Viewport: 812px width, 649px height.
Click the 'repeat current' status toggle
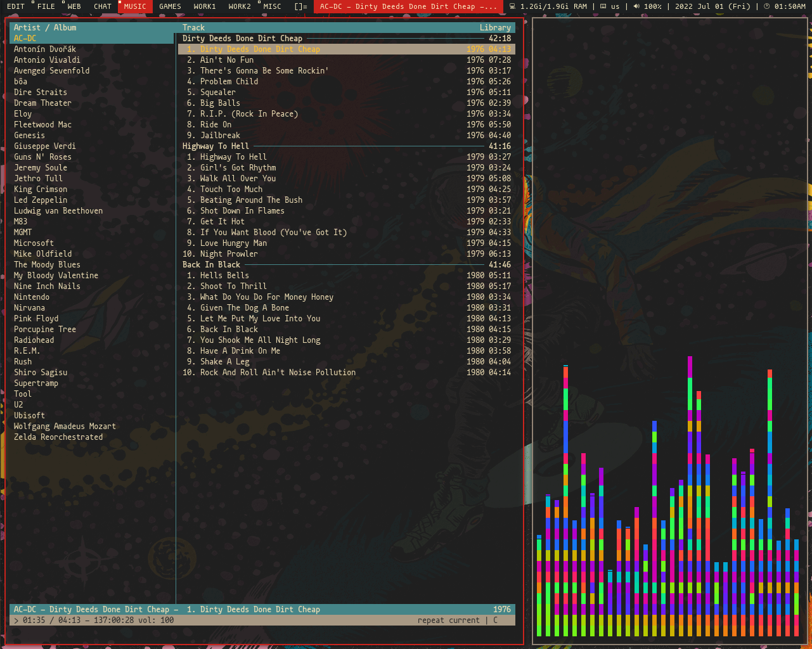pos(449,620)
